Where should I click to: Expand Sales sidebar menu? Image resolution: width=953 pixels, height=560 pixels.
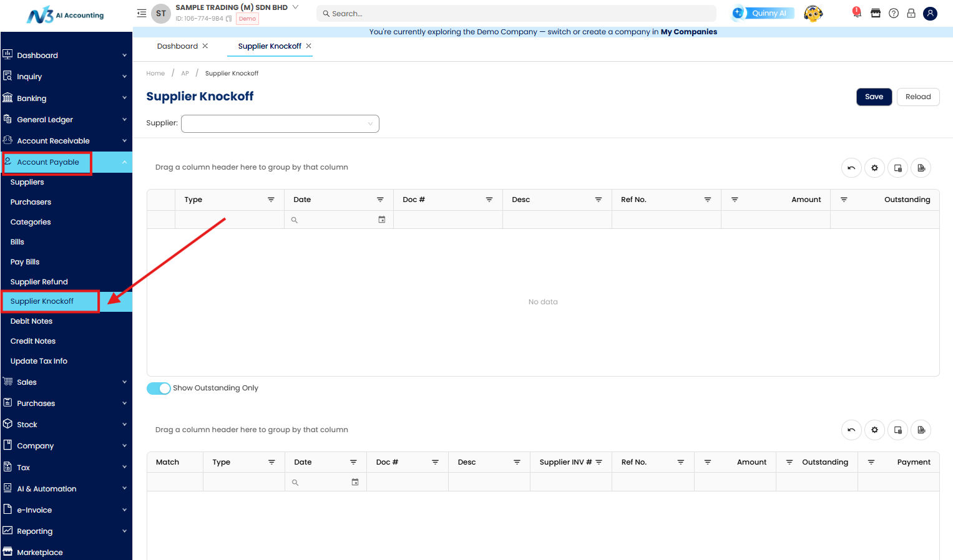coord(66,382)
